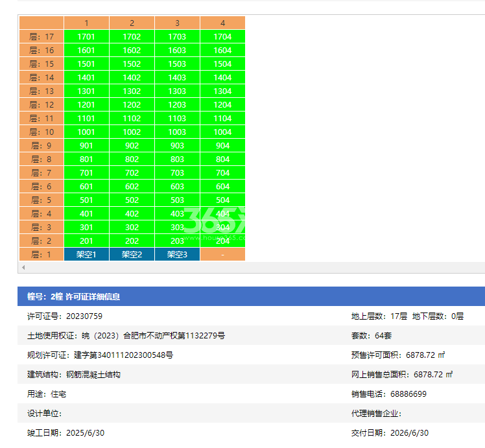485x448 pixels.
Task: Click the horizontal scrollbar left arrow
Action: pyautogui.click(x=23, y=267)
